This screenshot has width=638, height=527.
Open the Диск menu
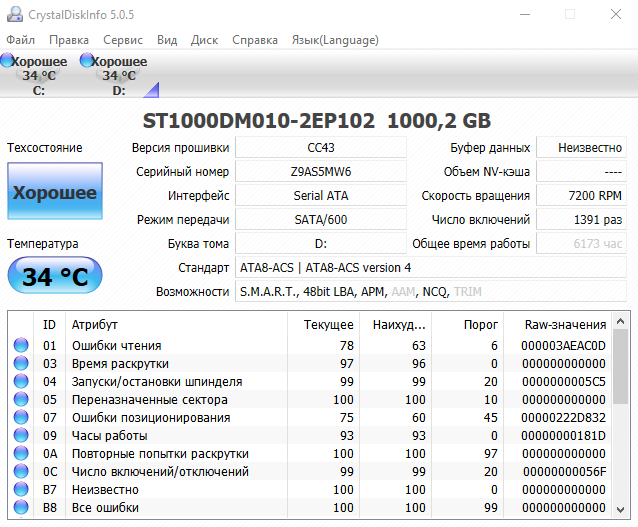pos(204,40)
